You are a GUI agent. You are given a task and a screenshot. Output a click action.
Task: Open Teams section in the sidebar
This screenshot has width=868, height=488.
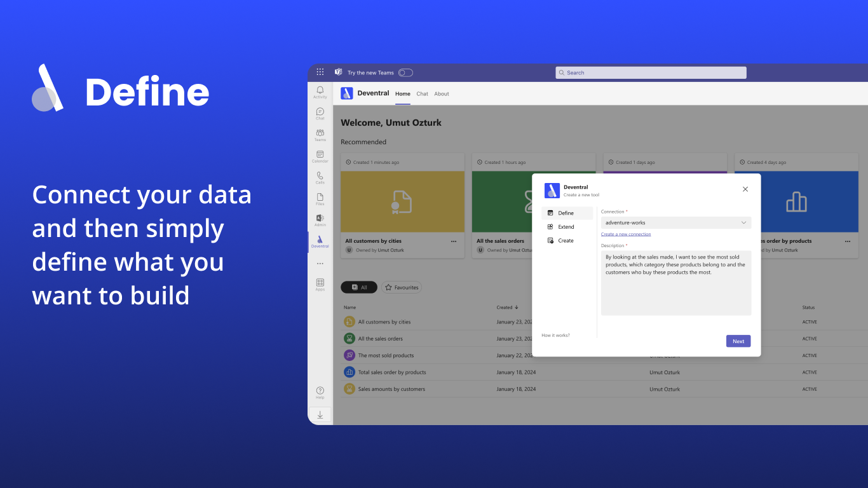[x=320, y=135]
